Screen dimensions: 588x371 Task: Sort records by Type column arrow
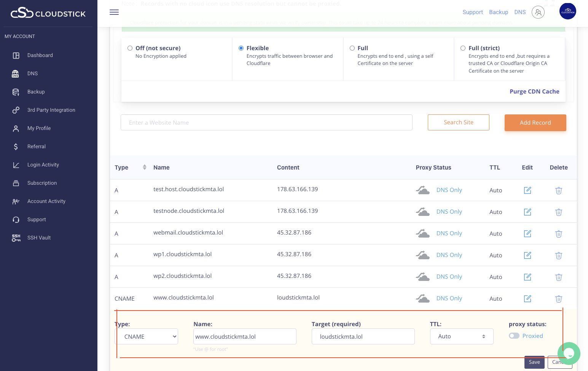point(144,167)
